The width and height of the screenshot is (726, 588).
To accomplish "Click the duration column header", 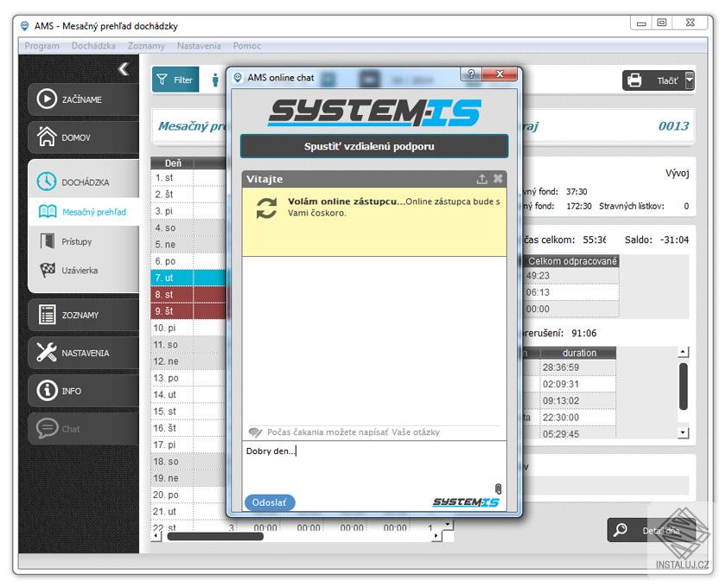I will pyautogui.click(x=578, y=353).
